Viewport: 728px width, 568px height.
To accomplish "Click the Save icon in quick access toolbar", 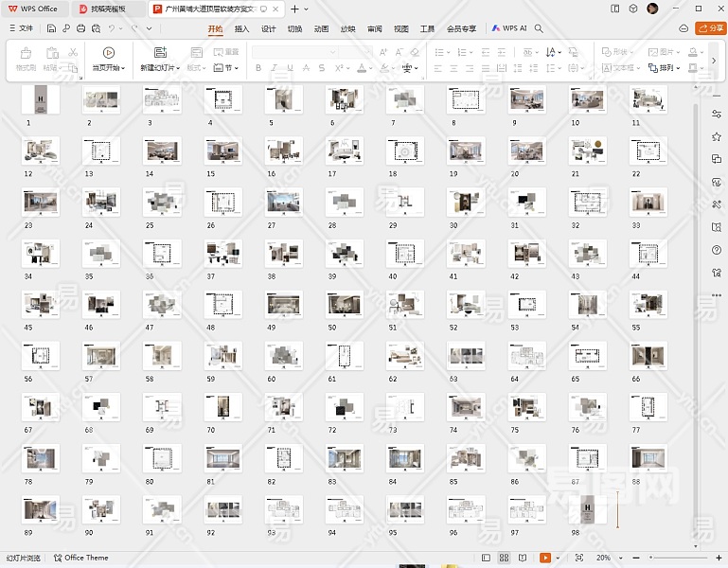I will click(x=50, y=28).
